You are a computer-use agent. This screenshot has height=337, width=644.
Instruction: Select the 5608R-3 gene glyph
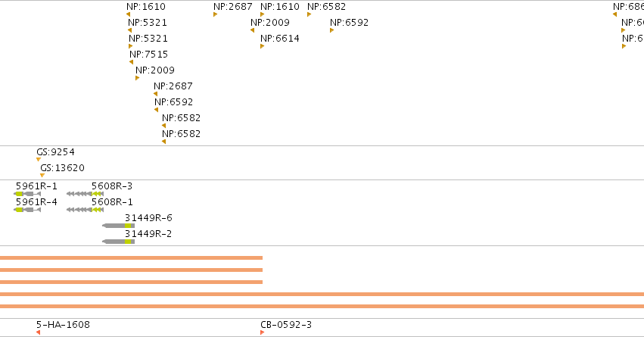(x=85, y=194)
